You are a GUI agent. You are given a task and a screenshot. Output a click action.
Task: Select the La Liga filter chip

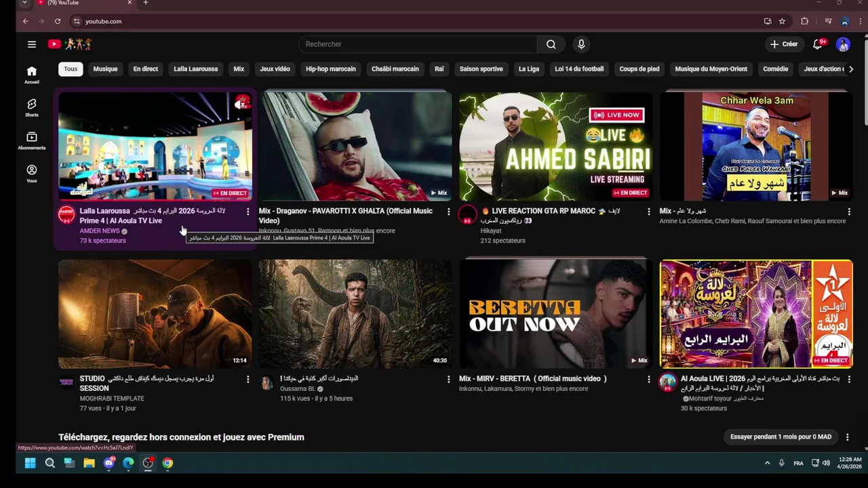point(528,69)
